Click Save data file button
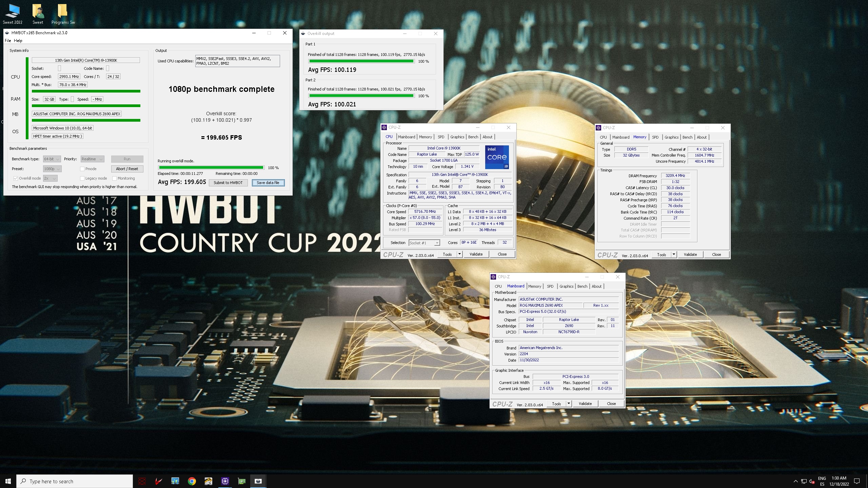Screen dimensions: 868x488 pyautogui.click(x=268, y=183)
